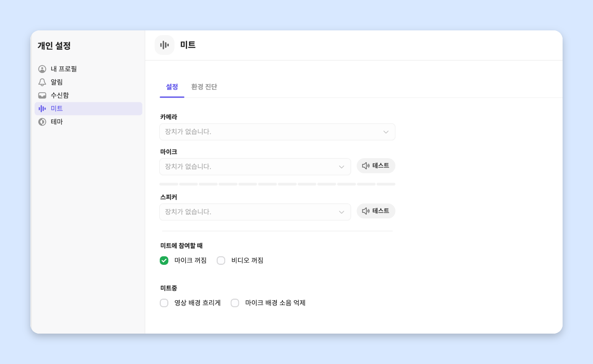This screenshot has height=364, width=593.
Task: Click the profile icon beside 내 프로필
Action: [x=42, y=69]
